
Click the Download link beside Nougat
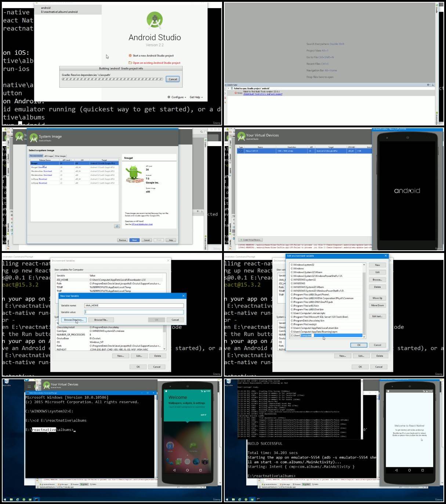click(x=43, y=167)
